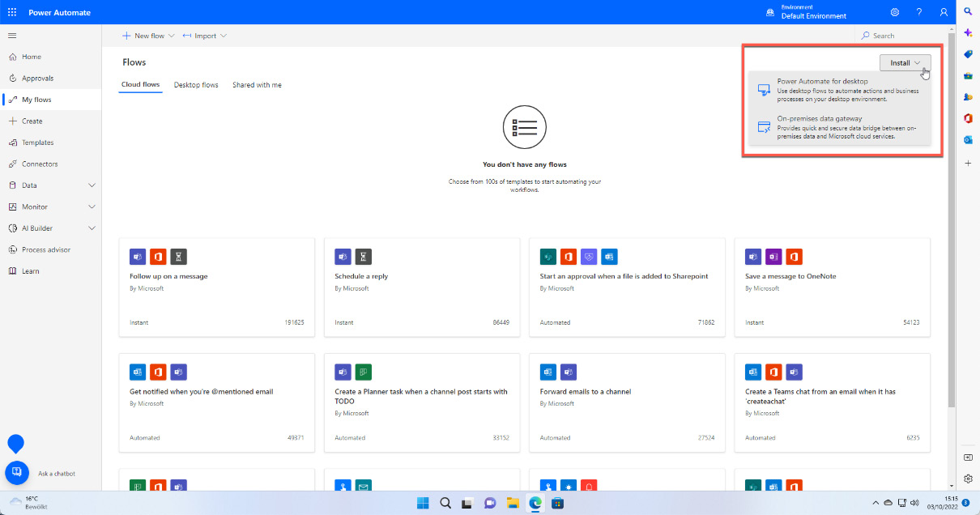The width and height of the screenshot is (980, 515).
Task: Open the Create a Teams chat from email template
Action: (x=833, y=402)
